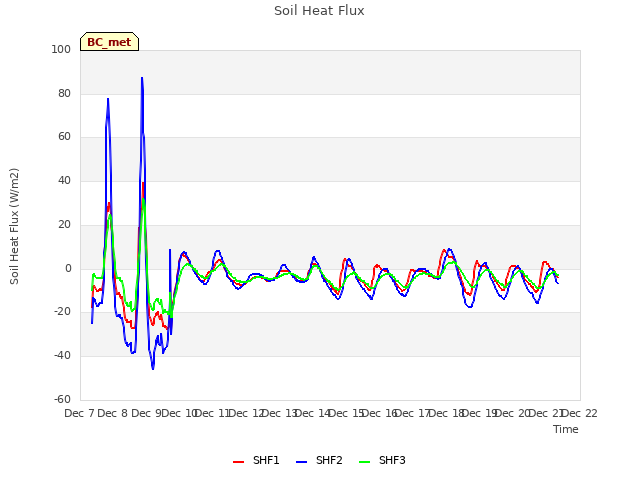Toggle the SHF1 legend entry

[256, 460]
